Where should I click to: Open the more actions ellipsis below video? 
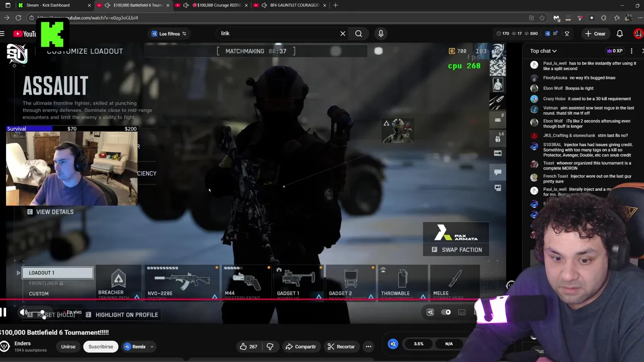[x=368, y=346]
